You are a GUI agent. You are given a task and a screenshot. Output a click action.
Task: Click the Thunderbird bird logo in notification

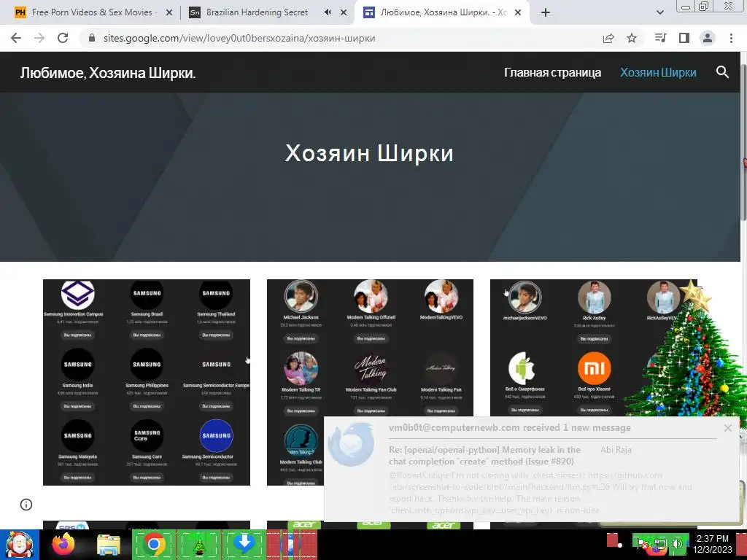pos(352,444)
